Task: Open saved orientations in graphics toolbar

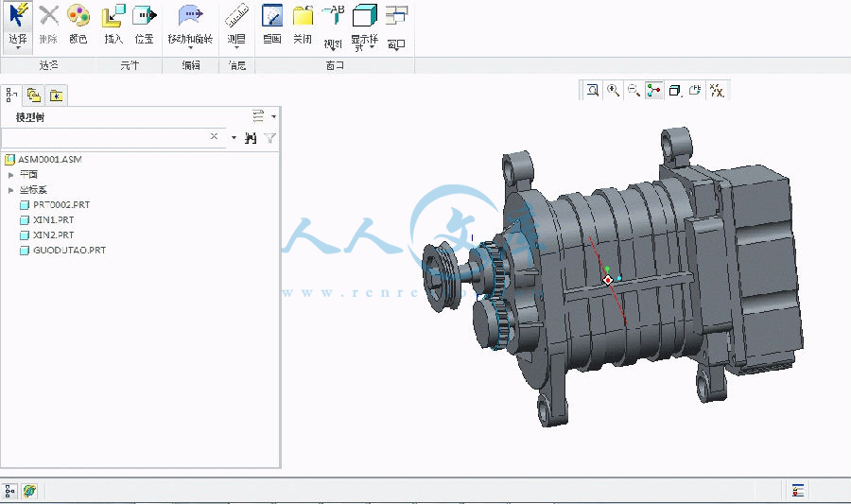Action: 695,90
